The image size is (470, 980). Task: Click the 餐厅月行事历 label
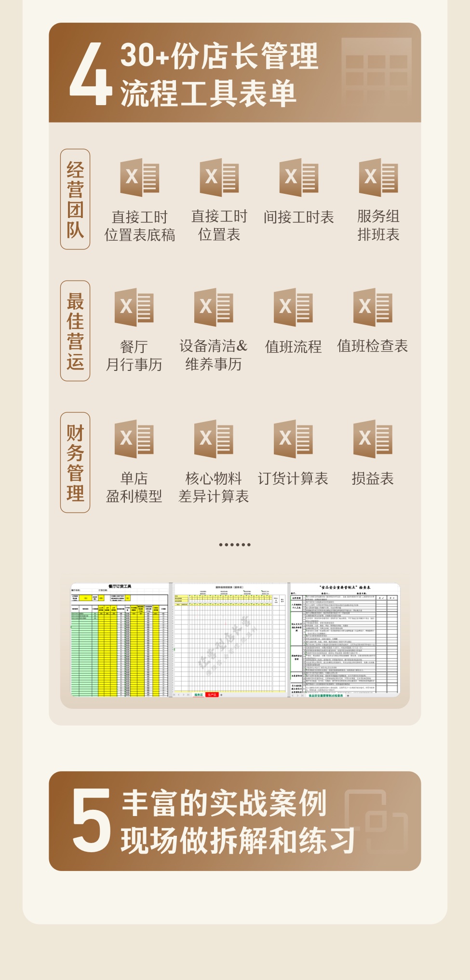tap(134, 355)
